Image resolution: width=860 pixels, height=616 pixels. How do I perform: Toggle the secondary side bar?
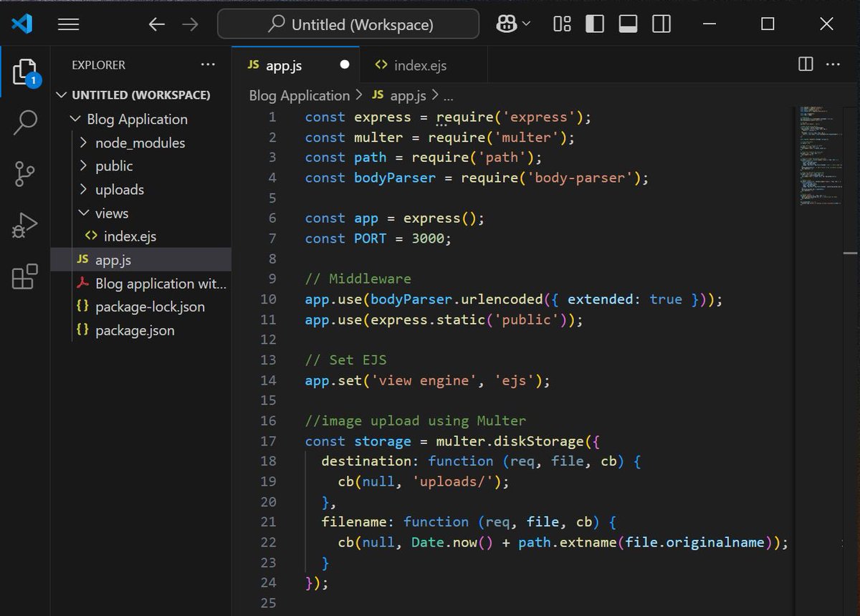tap(661, 24)
